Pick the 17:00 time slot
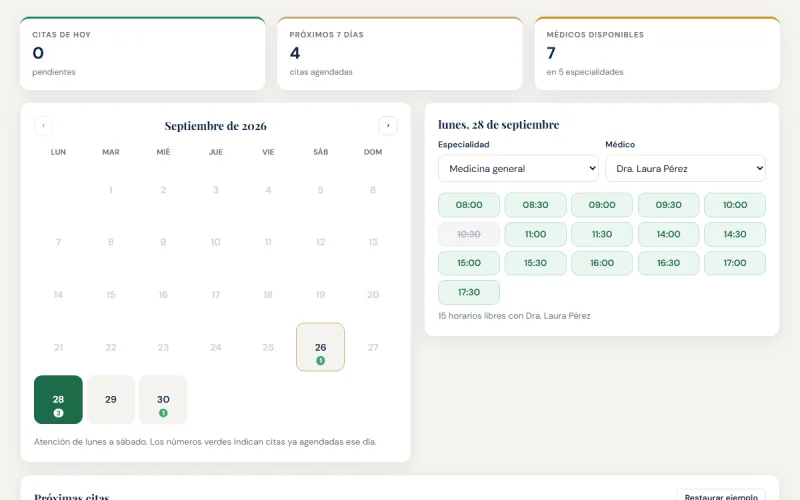The width and height of the screenshot is (800, 500). pos(735,263)
